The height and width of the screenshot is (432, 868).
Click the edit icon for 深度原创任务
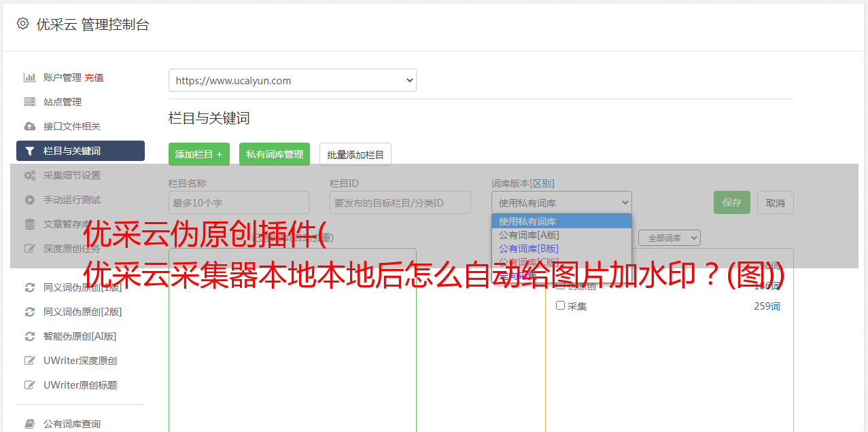point(30,249)
